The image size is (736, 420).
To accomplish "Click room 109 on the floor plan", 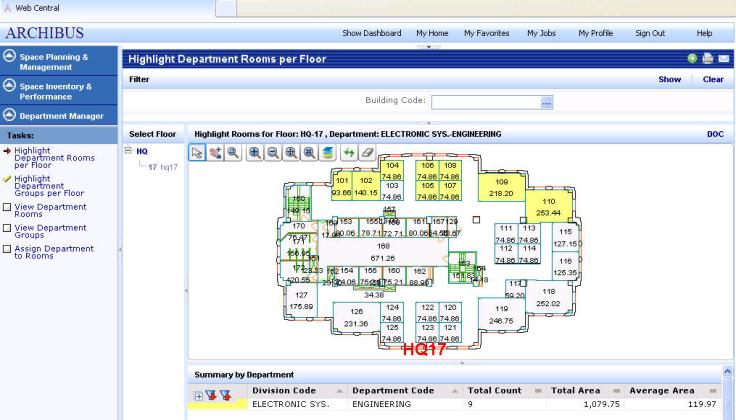I will [501, 188].
